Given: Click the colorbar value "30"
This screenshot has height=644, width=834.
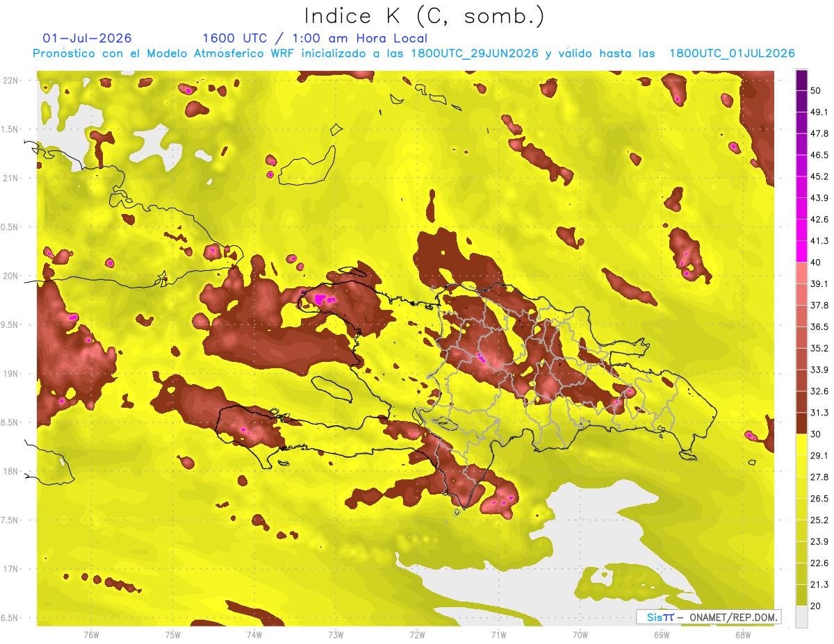Looking at the screenshot, I should (x=816, y=434).
